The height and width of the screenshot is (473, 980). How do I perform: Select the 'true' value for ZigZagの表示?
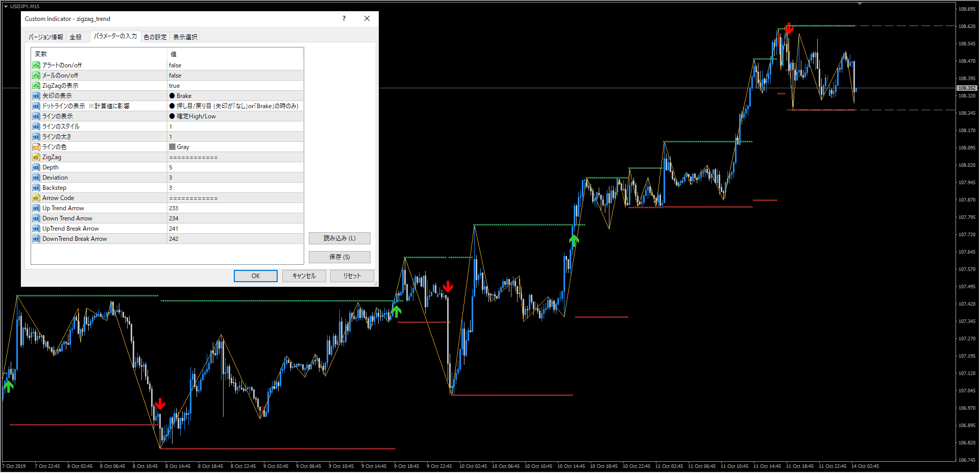click(x=175, y=86)
